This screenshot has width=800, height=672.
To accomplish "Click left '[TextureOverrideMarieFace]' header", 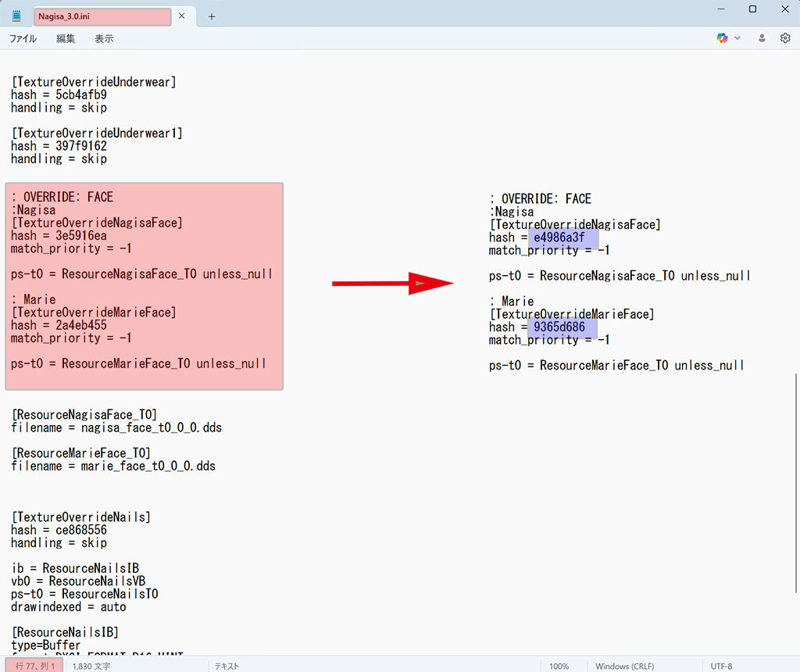I will [94, 313].
